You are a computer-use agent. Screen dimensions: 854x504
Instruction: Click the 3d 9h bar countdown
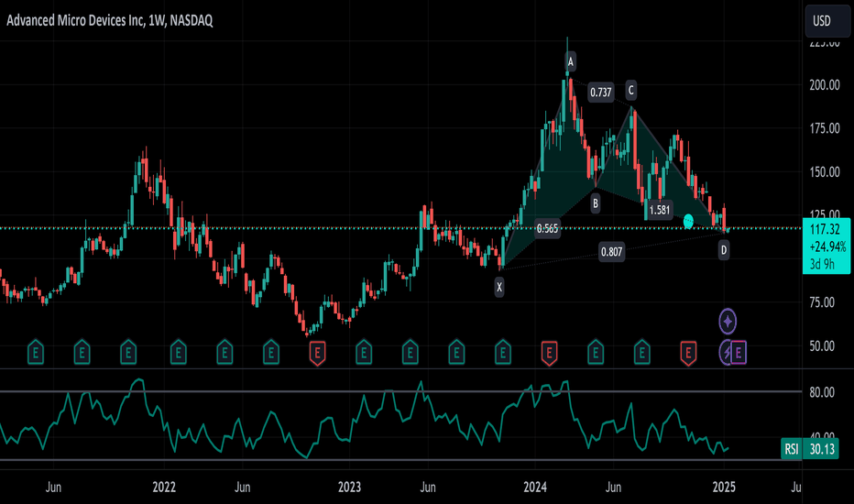coord(822,264)
